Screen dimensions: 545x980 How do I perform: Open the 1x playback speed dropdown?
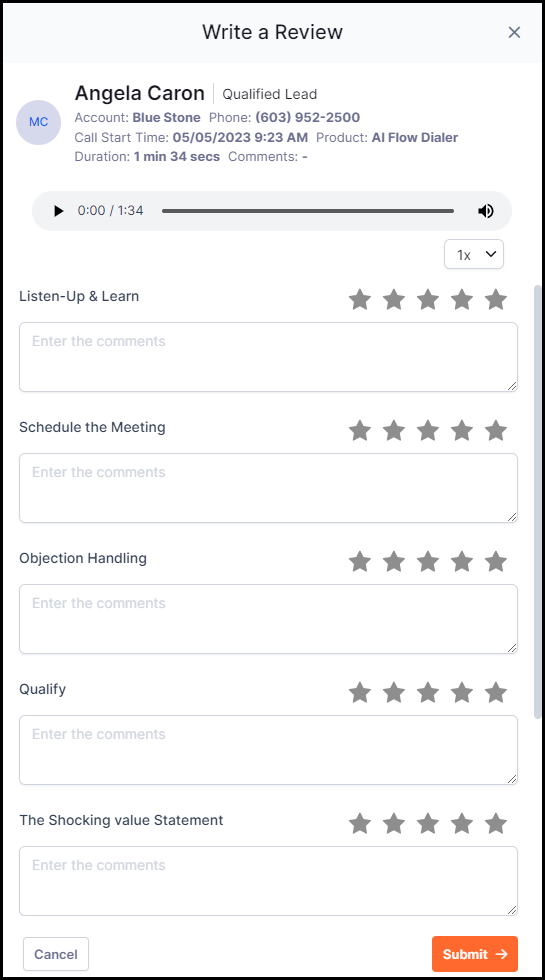point(474,254)
